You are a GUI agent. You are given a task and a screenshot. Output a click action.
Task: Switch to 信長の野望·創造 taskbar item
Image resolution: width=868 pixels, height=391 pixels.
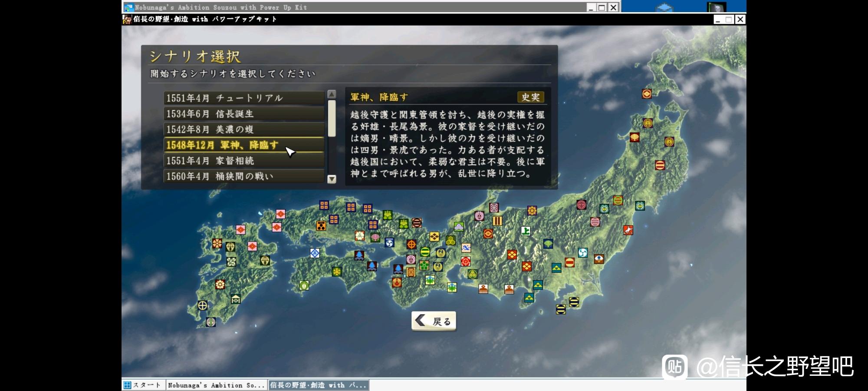(319, 385)
